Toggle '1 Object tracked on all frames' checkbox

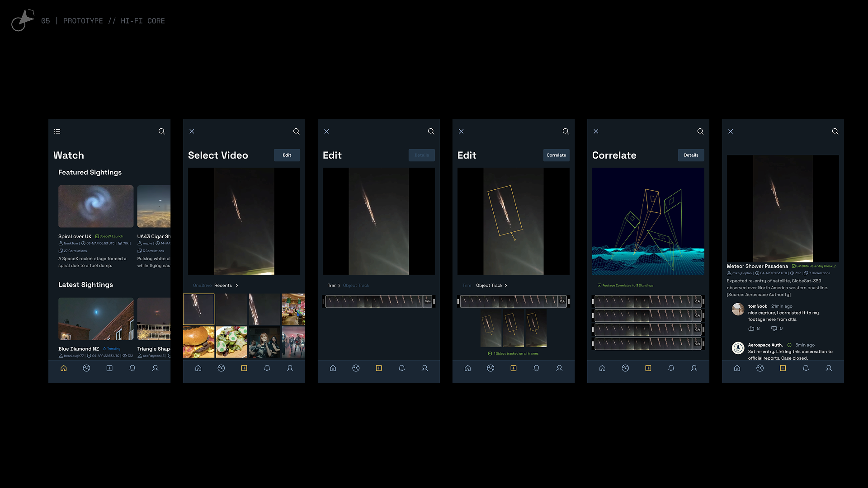coord(490,354)
